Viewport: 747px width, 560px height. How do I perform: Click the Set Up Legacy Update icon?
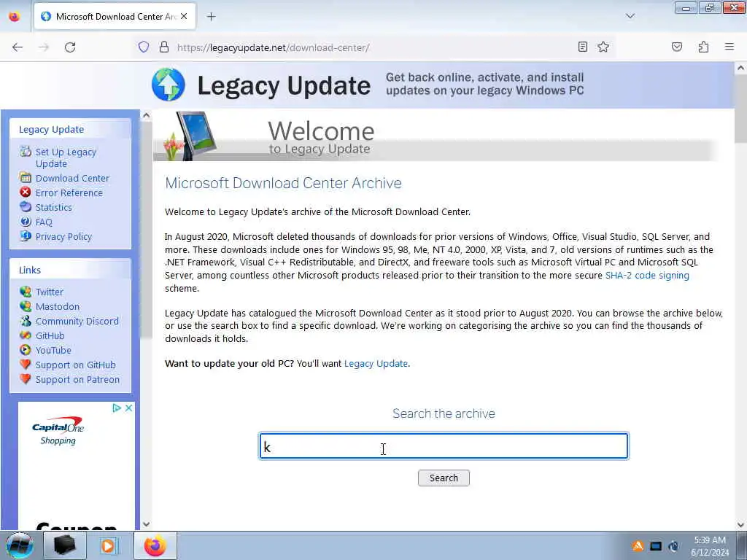pos(26,152)
